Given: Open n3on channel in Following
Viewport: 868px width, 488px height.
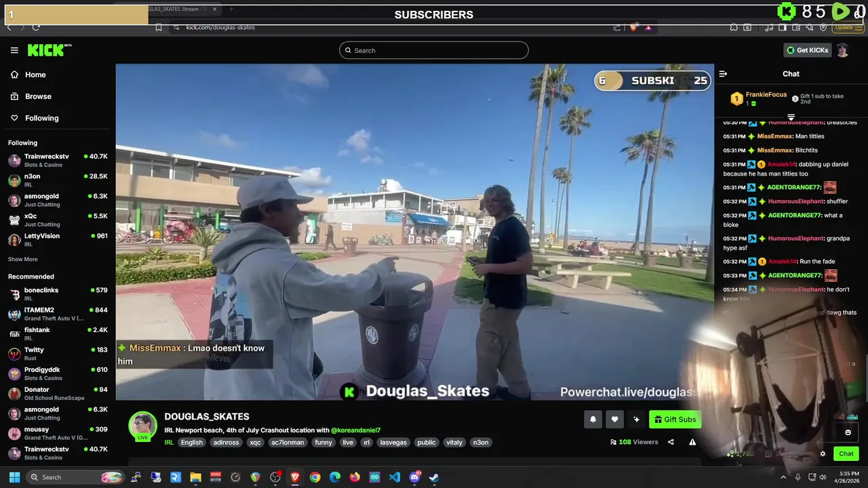Looking at the screenshot, I should coord(58,180).
